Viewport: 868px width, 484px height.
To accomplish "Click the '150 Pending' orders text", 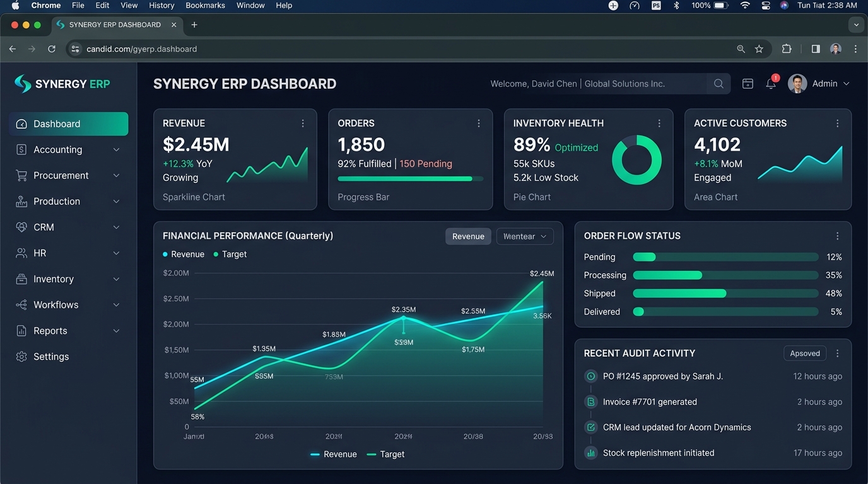I will click(426, 164).
